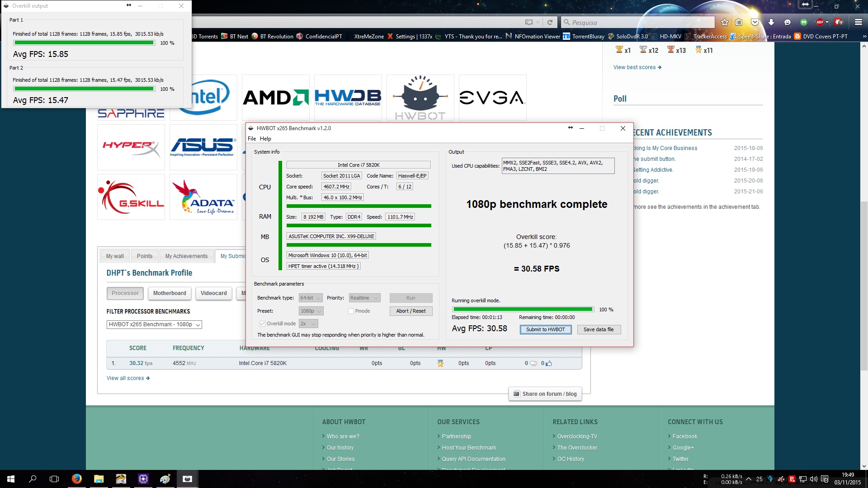Open the processor benchmark filter dropdown
The height and width of the screenshot is (488, 868).
154,324
